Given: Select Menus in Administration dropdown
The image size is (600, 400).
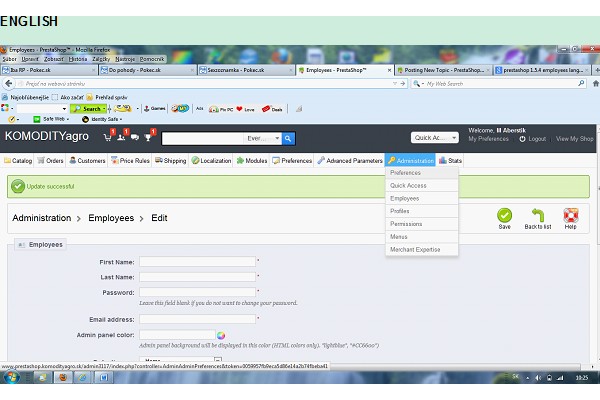Looking at the screenshot, I should click(x=422, y=237).
